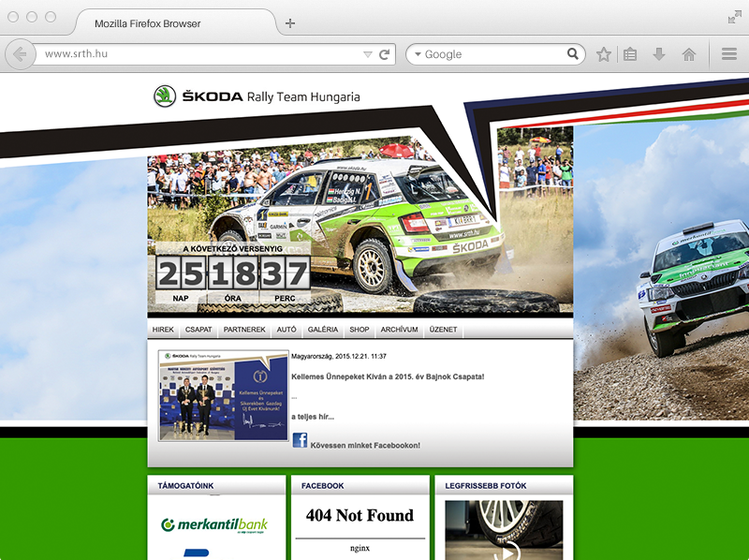Viewport: 749px width, 560px height.
Task: Open the search engine selector dropdown
Action: [x=418, y=55]
